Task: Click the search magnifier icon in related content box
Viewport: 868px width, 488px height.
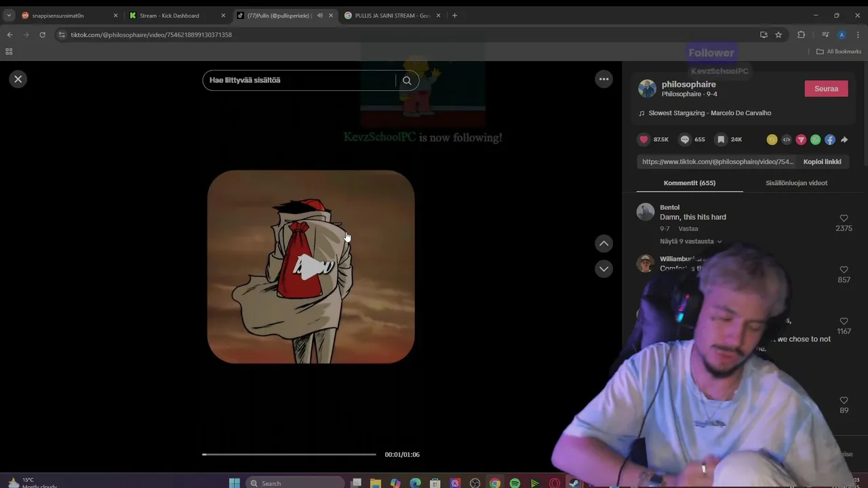Action: (x=407, y=80)
